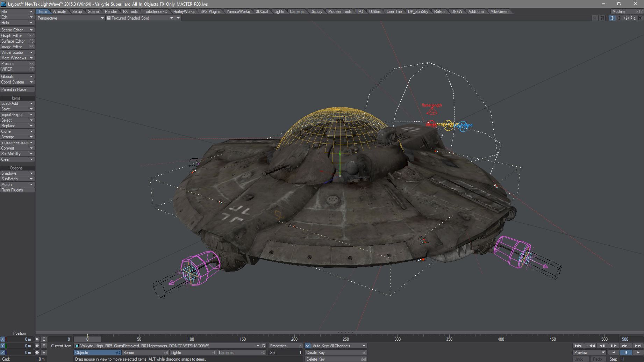
Task: Jump to the last frame
Action: pos(638,346)
